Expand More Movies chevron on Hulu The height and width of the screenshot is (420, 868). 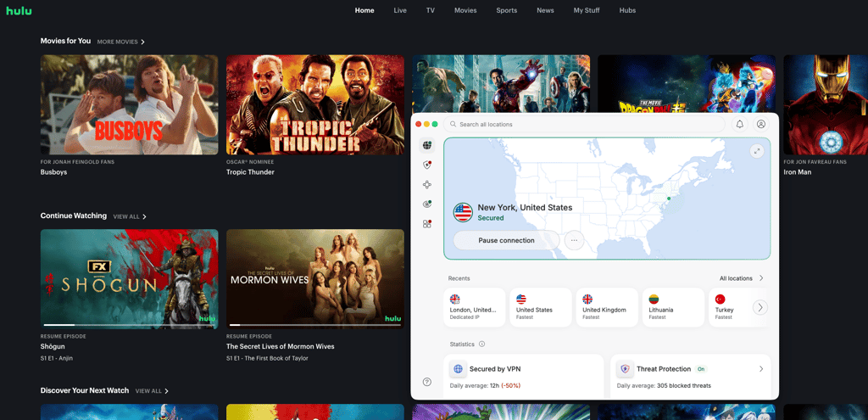142,42
